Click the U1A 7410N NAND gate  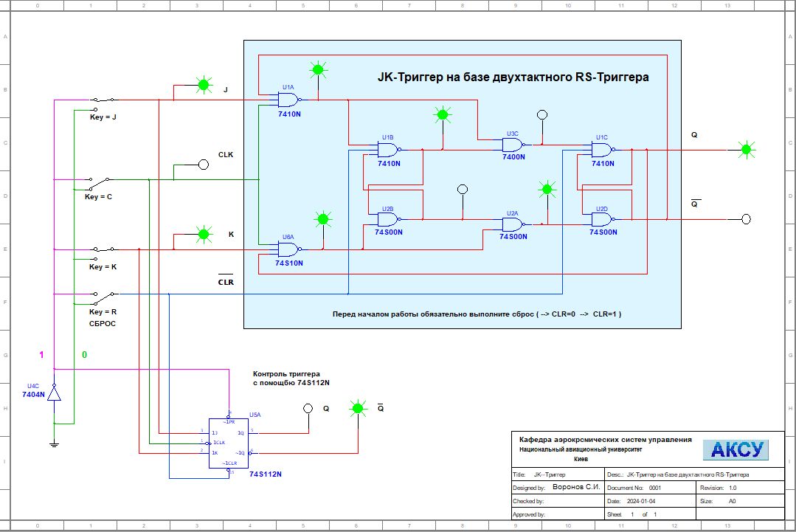[x=289, y=100]
